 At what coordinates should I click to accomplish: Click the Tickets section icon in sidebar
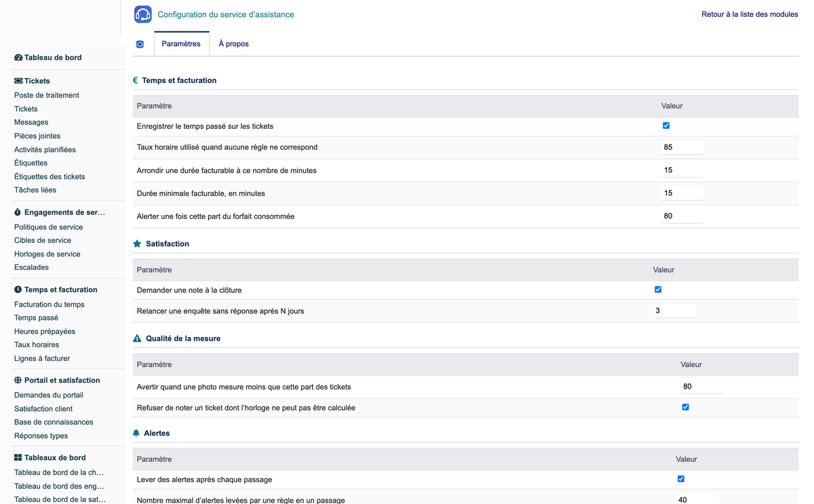(18, 81)
